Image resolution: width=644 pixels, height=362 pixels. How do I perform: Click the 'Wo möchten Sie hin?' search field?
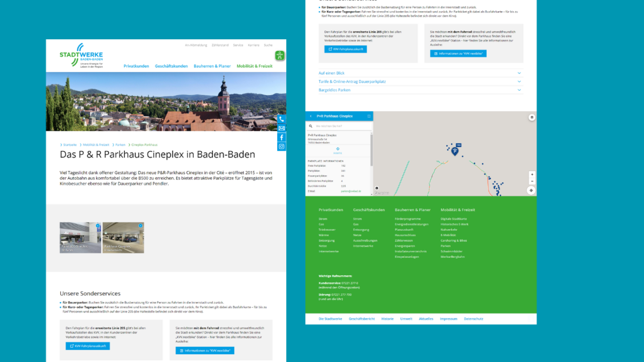tap(339, 126)
